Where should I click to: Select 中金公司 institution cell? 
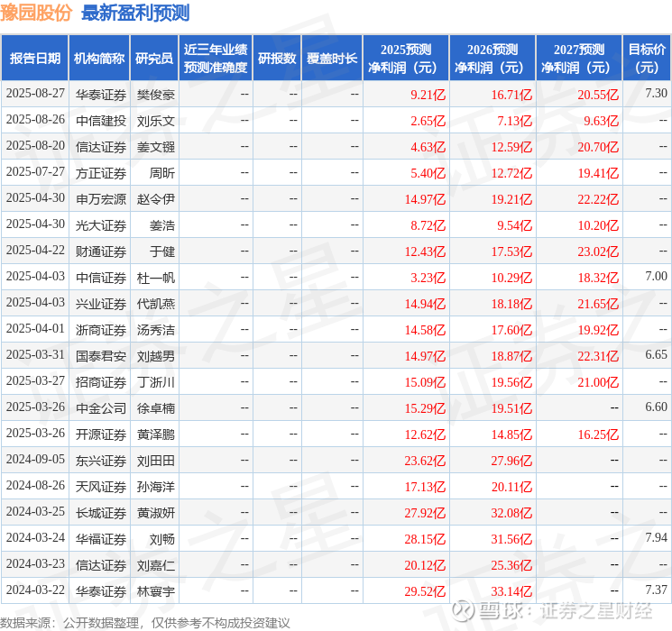(x=101, y=408)
